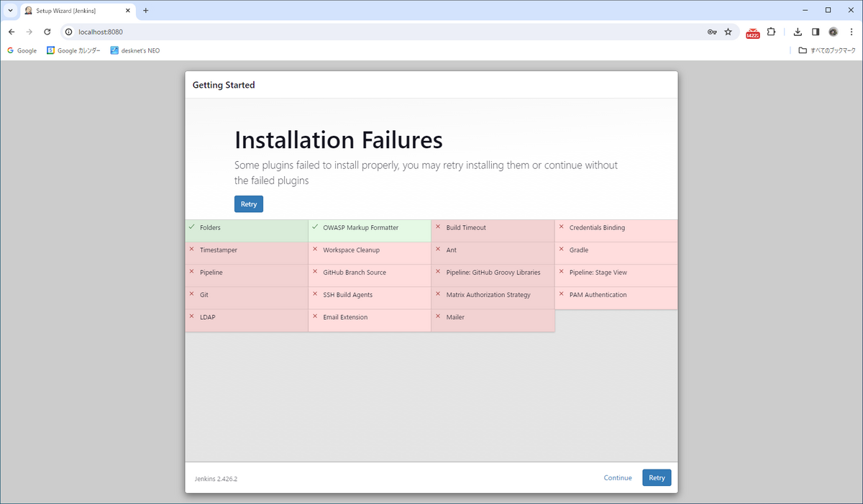Minimize the Chrome window

805,10
